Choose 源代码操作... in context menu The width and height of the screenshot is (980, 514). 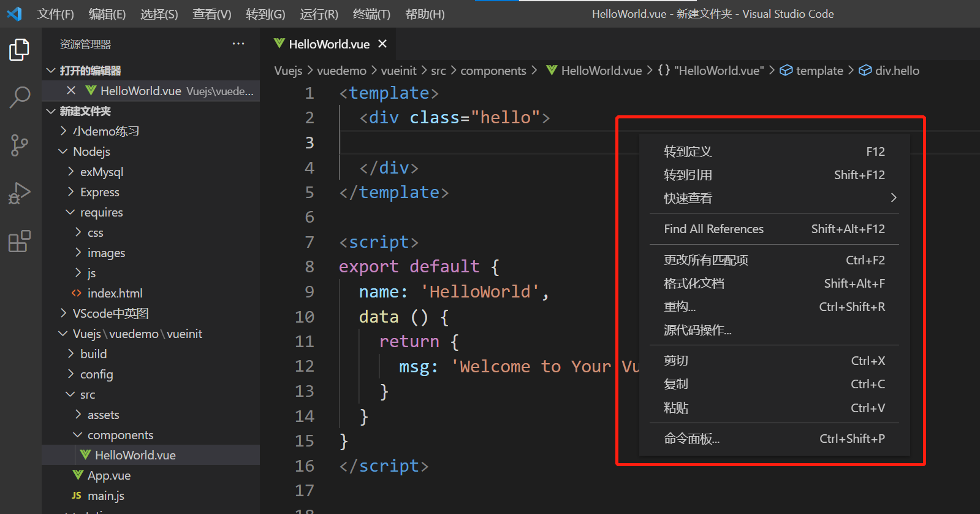(x=774, y=330)
